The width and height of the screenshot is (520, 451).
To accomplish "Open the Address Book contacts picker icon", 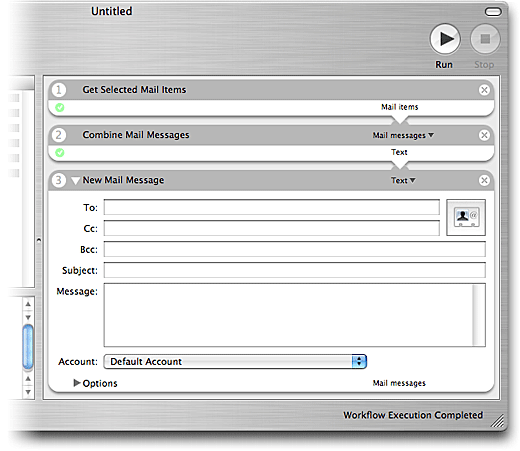I will coord(466,217).
